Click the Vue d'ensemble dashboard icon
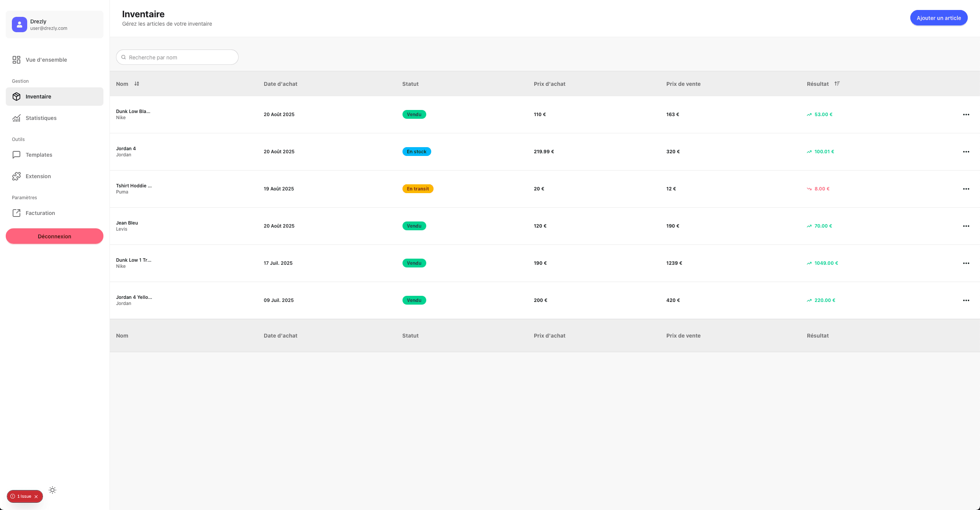This screenshot has height=510, width=980. point(16,60)
